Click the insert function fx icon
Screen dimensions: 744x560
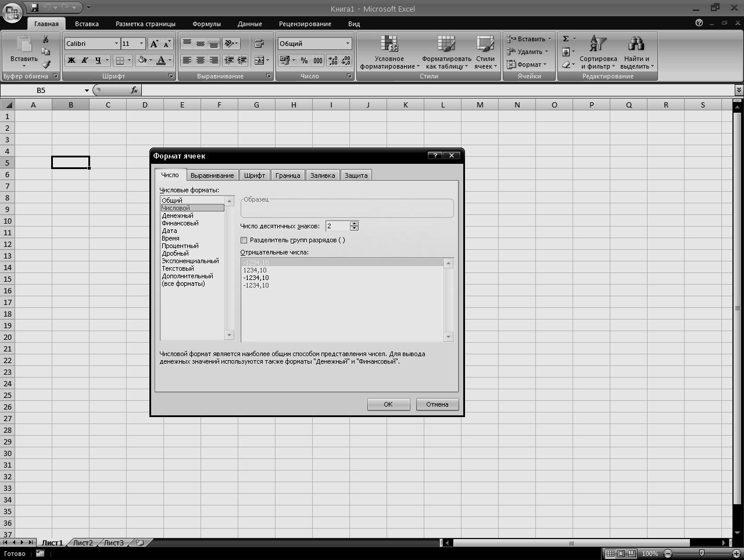click(x=134, y=90)
